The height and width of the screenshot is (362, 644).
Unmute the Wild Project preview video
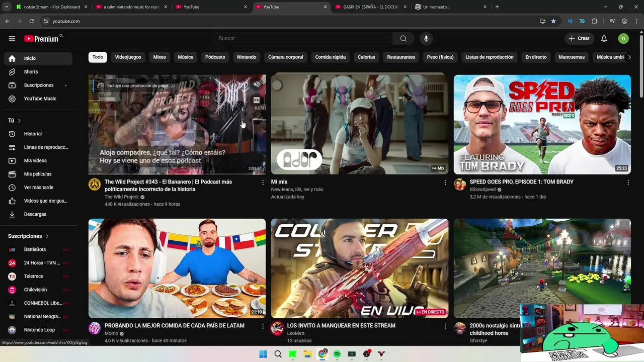[x=257, y=84]
